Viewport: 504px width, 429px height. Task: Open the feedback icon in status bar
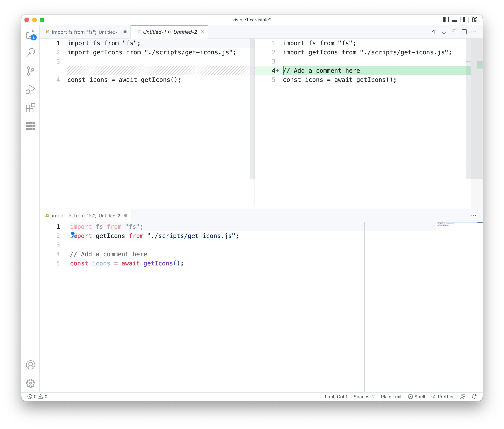pos(463,397)
